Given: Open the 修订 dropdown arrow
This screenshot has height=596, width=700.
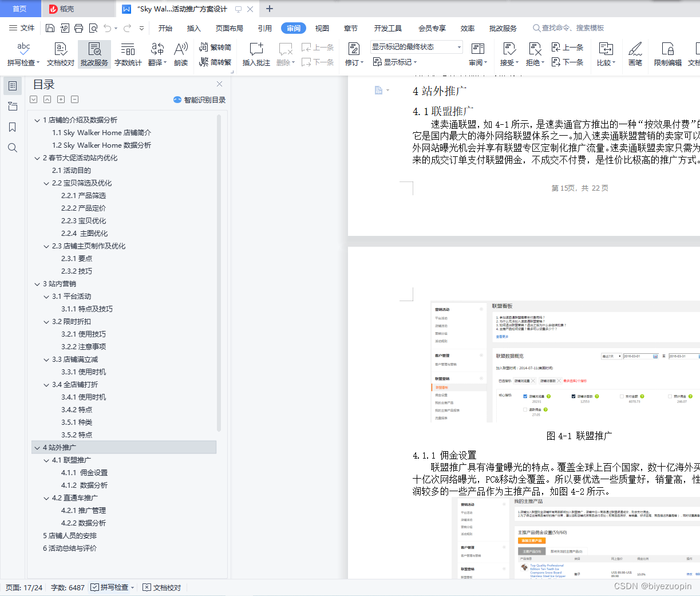Looking at the screenshot, I should [x=362, y=62].
